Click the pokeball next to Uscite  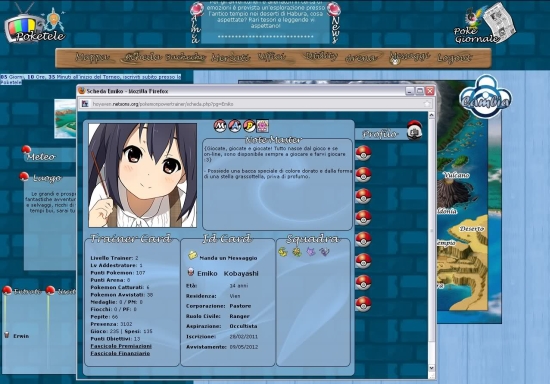pyautogui.click(x=51, y=290)
